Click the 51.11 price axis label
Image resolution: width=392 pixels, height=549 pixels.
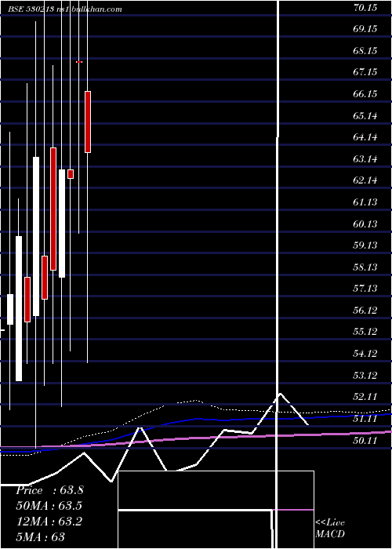click(x=365, y=418)
